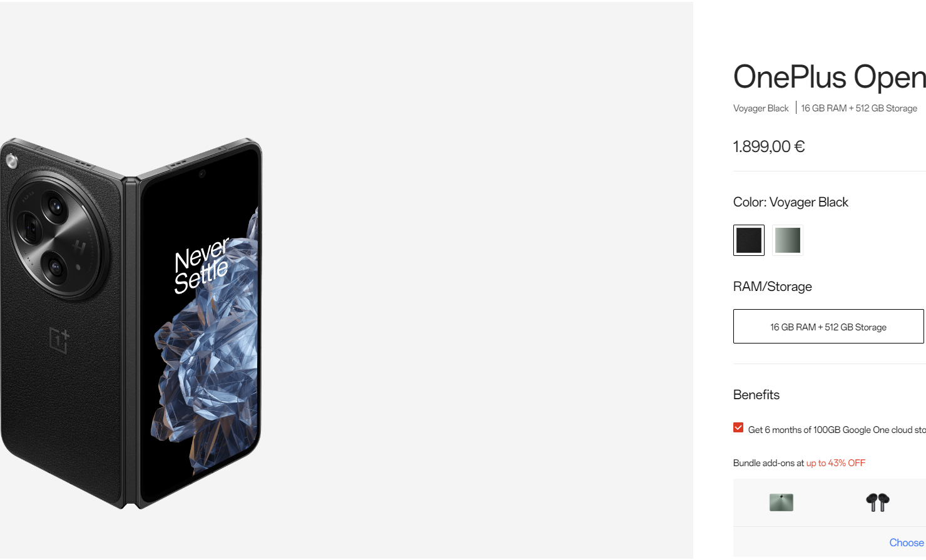Screen dimensions: 926x560
Task: Click the Voyager Black subtitle under title
Action: tap(761, 108)
